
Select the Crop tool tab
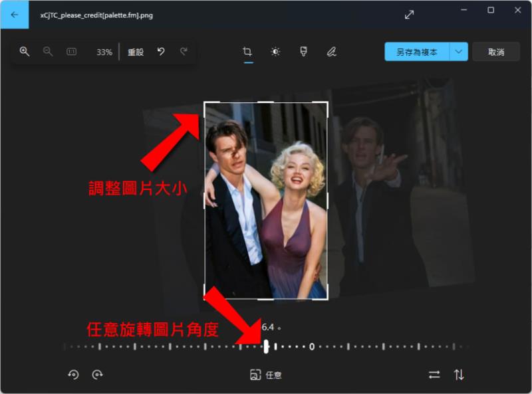(247, 52)
